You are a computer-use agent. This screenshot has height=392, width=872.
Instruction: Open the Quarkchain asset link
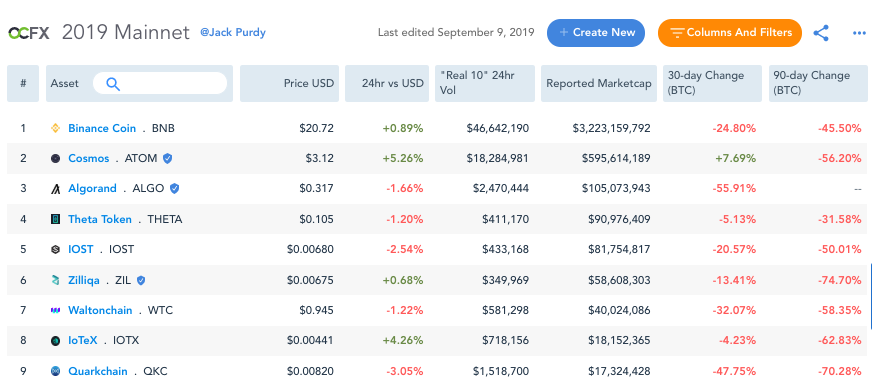[x=98, y=371]
